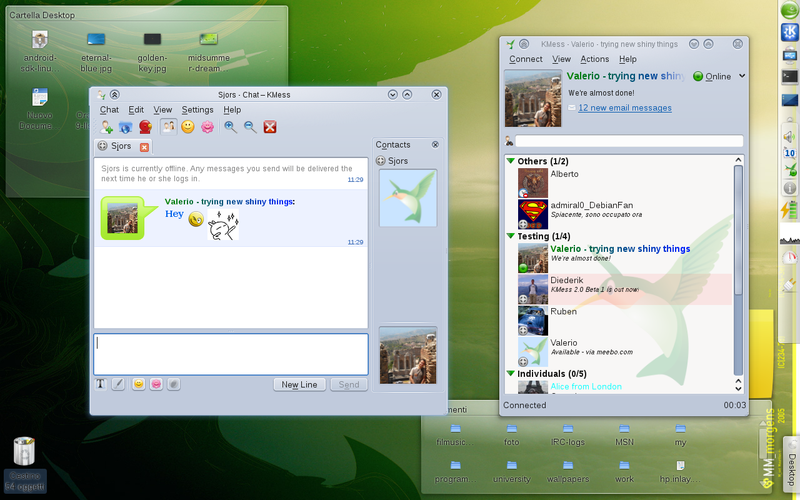Click the zoom out magnifier icon
This screenshot has width=800, height=500.
(x=250, y=127)
